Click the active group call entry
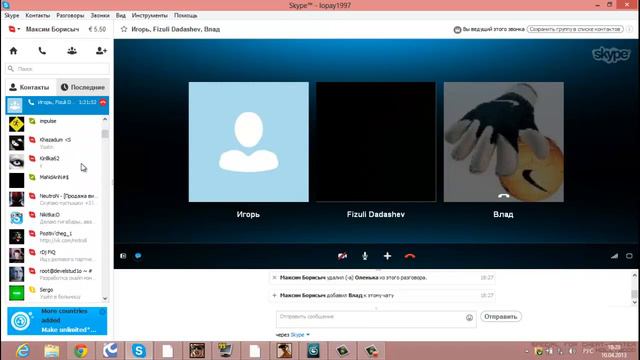Screen dimensions: 640x360 [57, 105]
